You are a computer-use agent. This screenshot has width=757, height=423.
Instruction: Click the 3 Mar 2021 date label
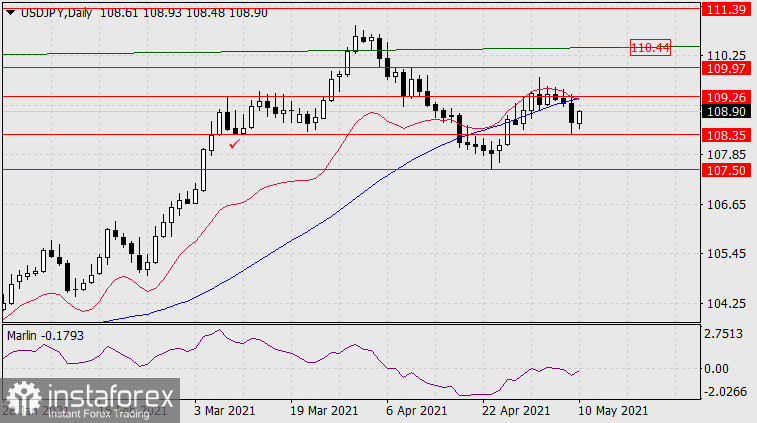[226, 411]
